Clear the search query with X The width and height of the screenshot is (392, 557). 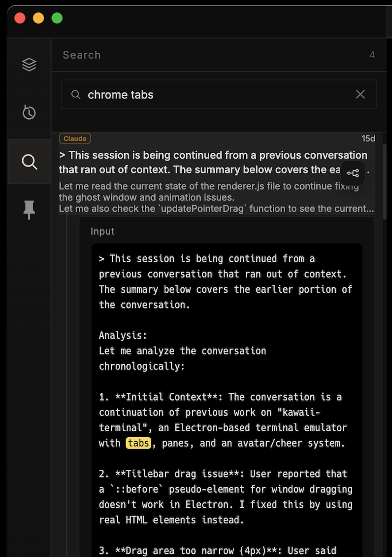360,94
